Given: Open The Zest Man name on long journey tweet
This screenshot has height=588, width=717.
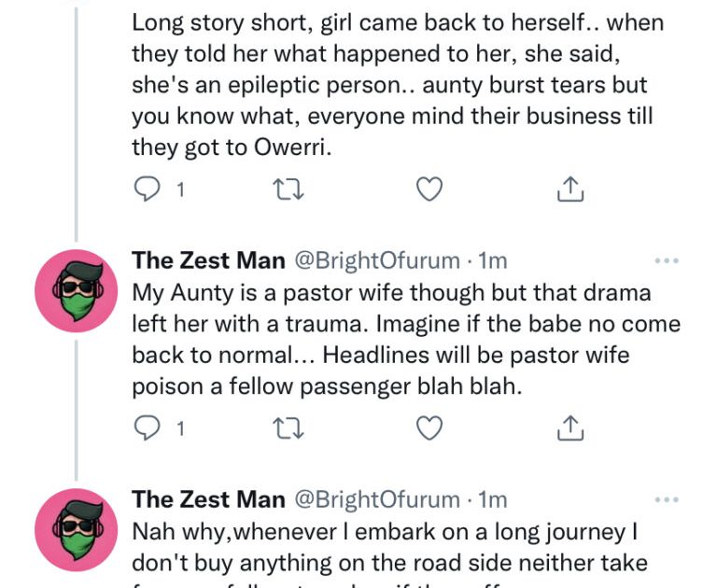Looking at the screenshot, I should point(209,499).
